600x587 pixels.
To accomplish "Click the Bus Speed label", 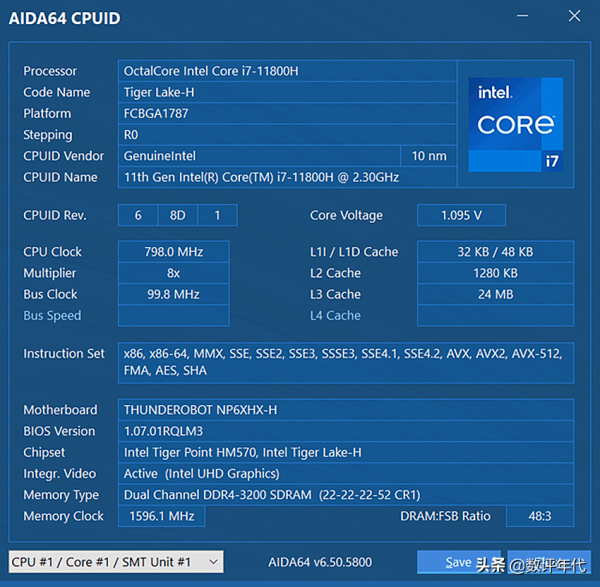I will (52, 316).
